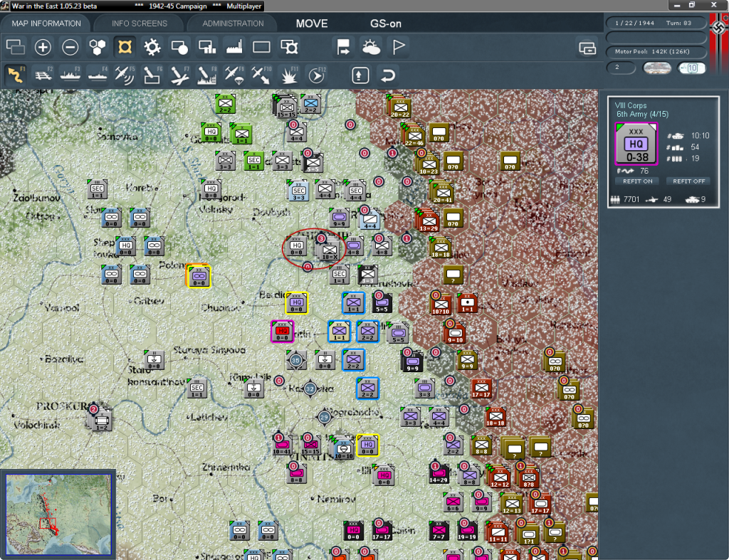The width and height of the screenshot is (729, 560).
Task: Turn REFIT ON for VIII Corps
Action: click(x=637, y=181)
